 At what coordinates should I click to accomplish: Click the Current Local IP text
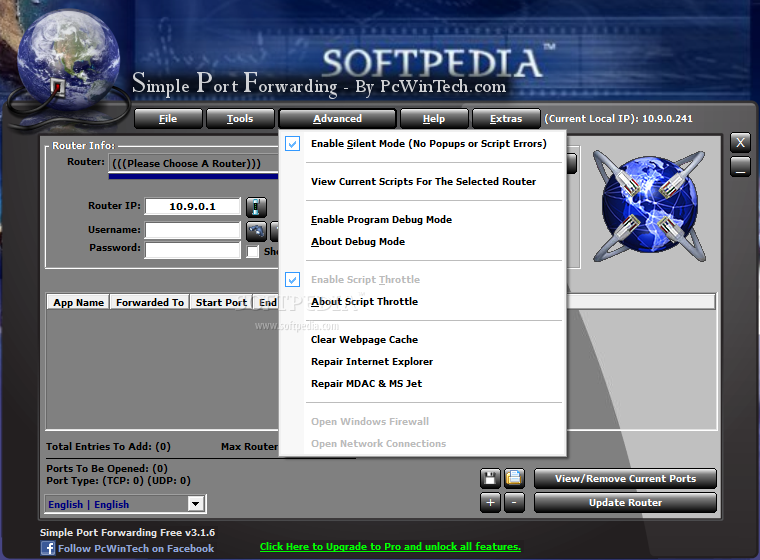[618, 119]
